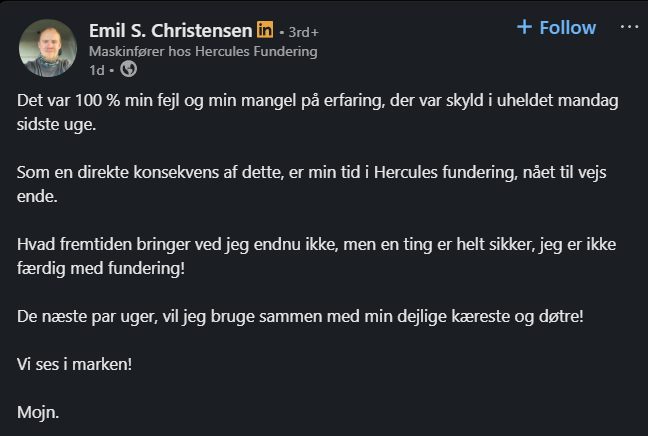Click the closing word Mojn.
This screenshot has height=436, width=648.
(x=38, y=412)
